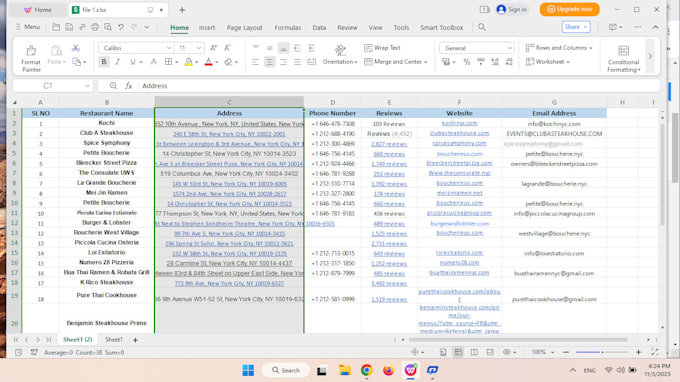
Task: Decrease font size with the A- icon
Action: 227,48
